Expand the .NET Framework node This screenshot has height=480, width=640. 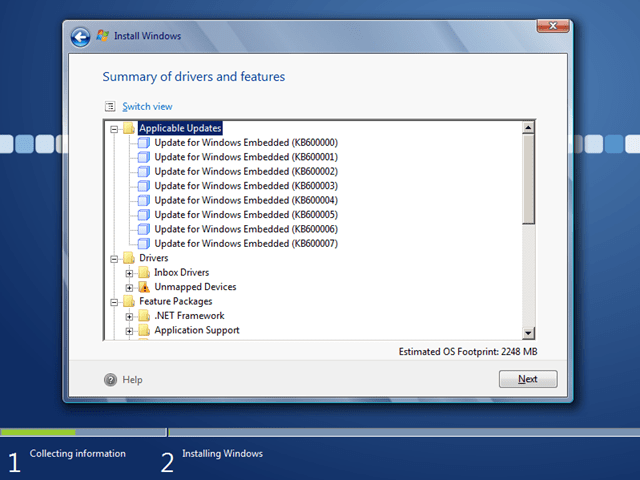pyautogui.click(x=129, y=317)
